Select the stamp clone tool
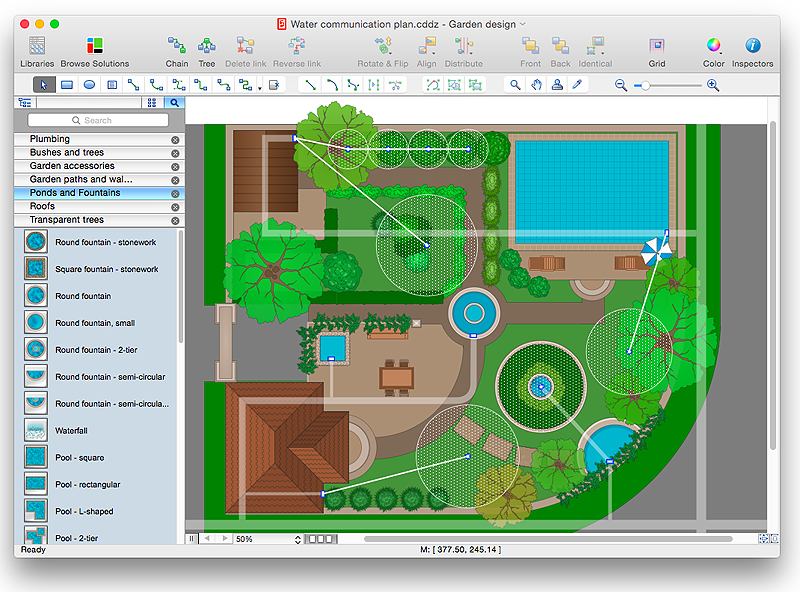This screenshot has height=592, width=800. click(557, 85)
